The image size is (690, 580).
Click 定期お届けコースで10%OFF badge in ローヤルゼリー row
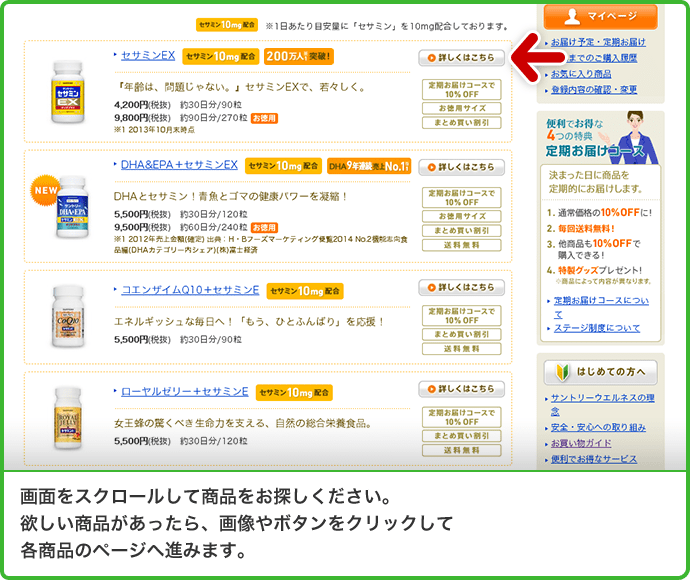pyautogui.click(x=462, y=417)
